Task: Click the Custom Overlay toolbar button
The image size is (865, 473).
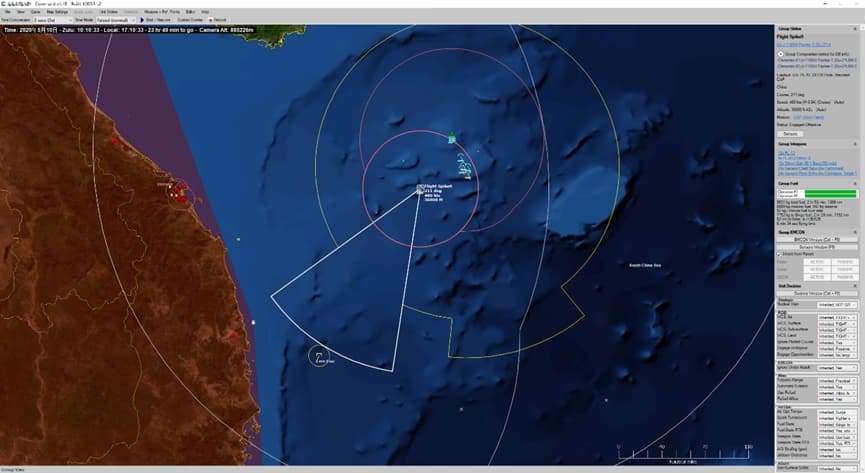Action: [190, 20]
